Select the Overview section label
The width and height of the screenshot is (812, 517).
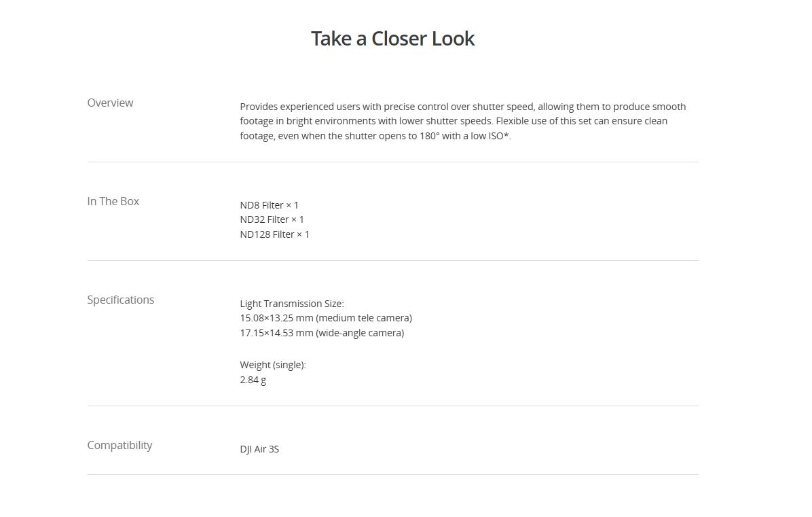coord(110,103)
